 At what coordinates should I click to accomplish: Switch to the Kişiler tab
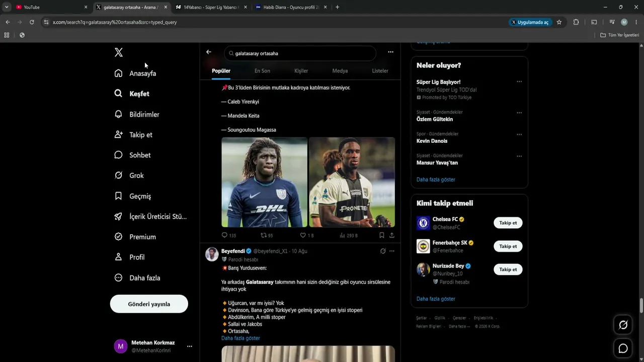301,71
